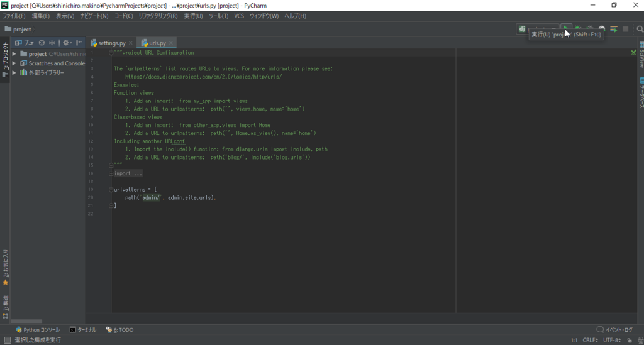644x345 pixels.
Task: Expand Scratches and Consoles node
Action: (x=14, y=63)
